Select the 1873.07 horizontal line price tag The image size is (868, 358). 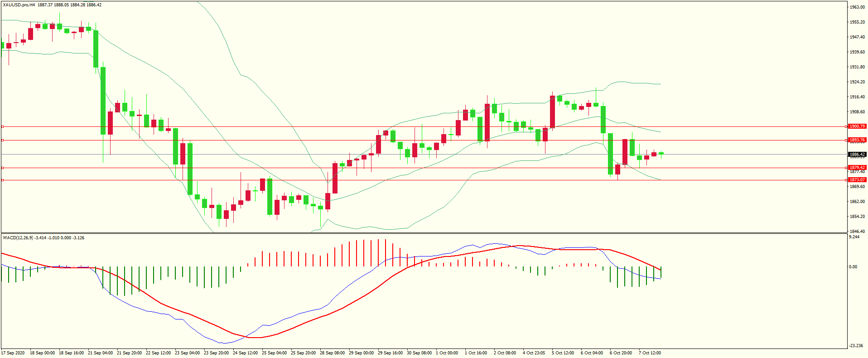(x=857, y=180)
